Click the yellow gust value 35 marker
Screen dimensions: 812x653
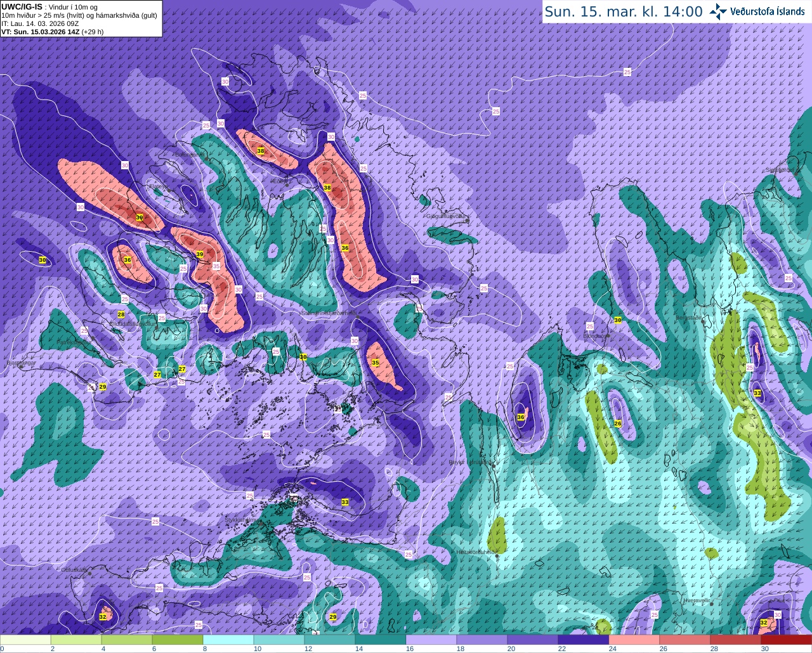coord(376,363)
